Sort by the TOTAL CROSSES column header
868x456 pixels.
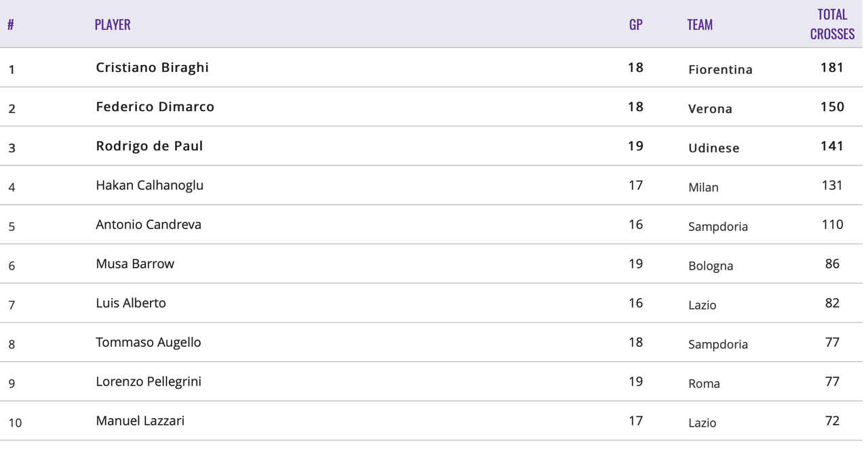832,24
